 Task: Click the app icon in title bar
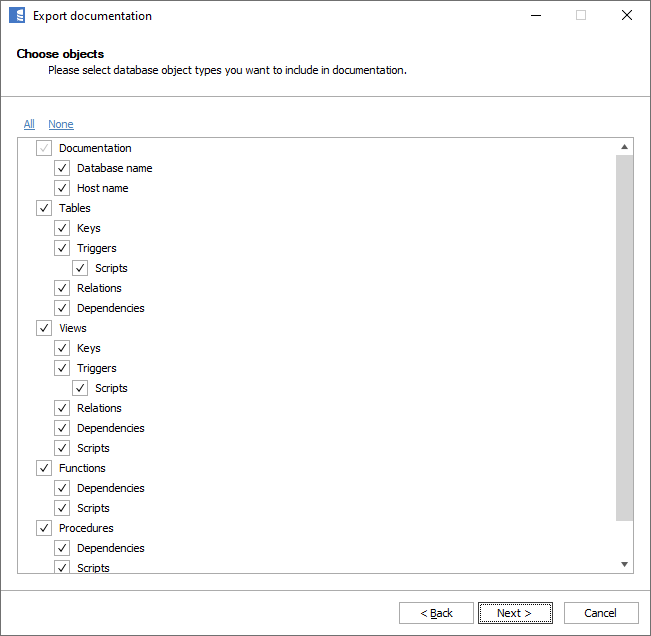pos(16,16)
